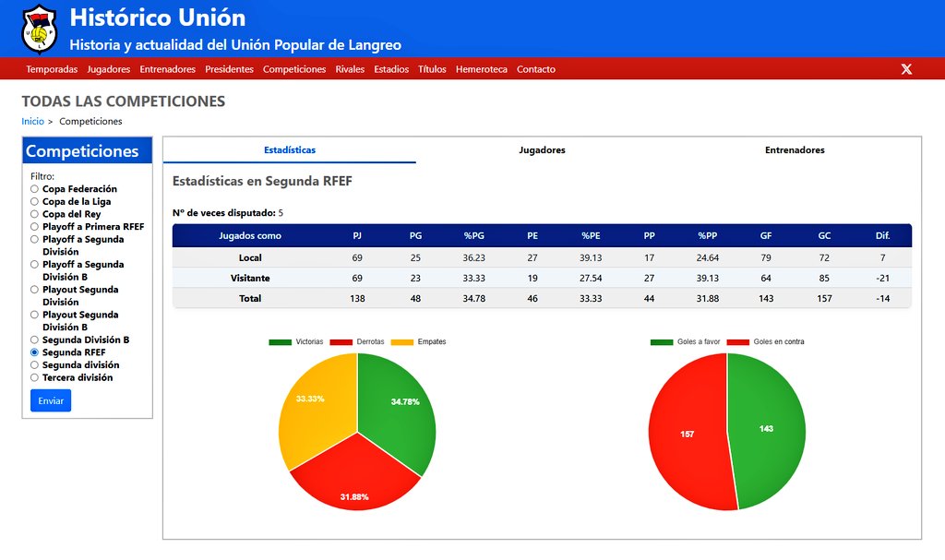Pick the Playout Segunda División radio option
Image resolution: width=945 pixels, height=560 pixels.
tap(34, 290)
